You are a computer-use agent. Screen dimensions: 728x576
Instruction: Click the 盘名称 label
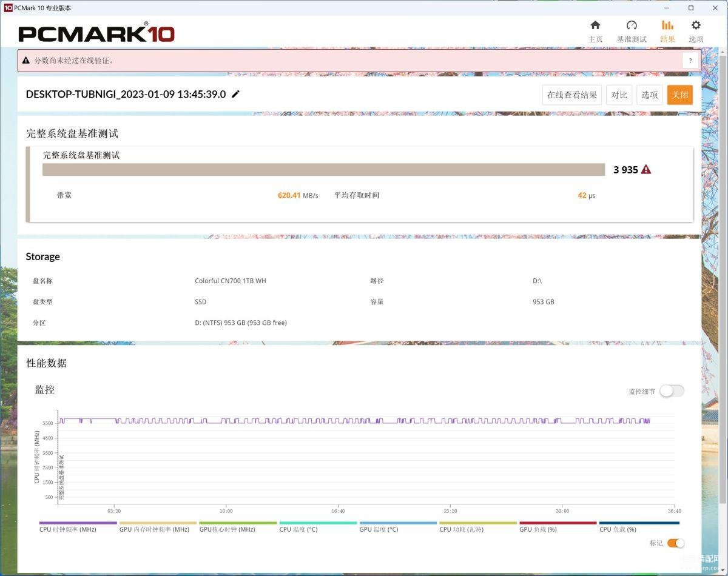43,281
